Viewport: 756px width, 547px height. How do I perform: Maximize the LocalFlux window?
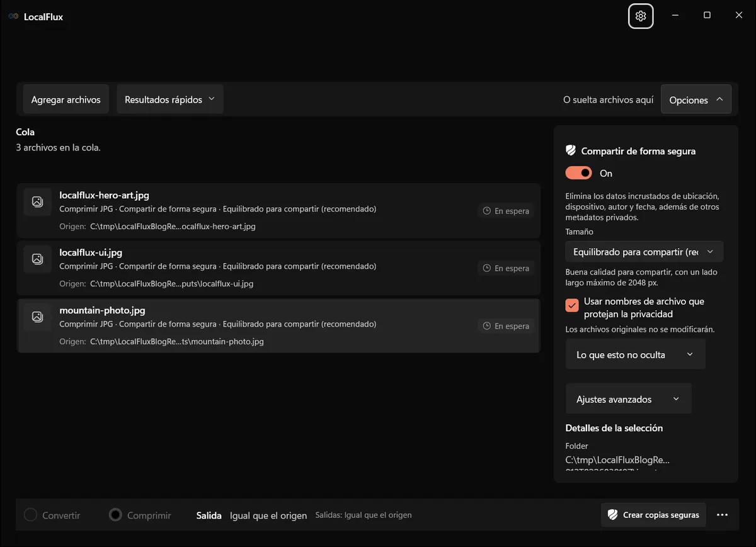[x=707, y=16]
